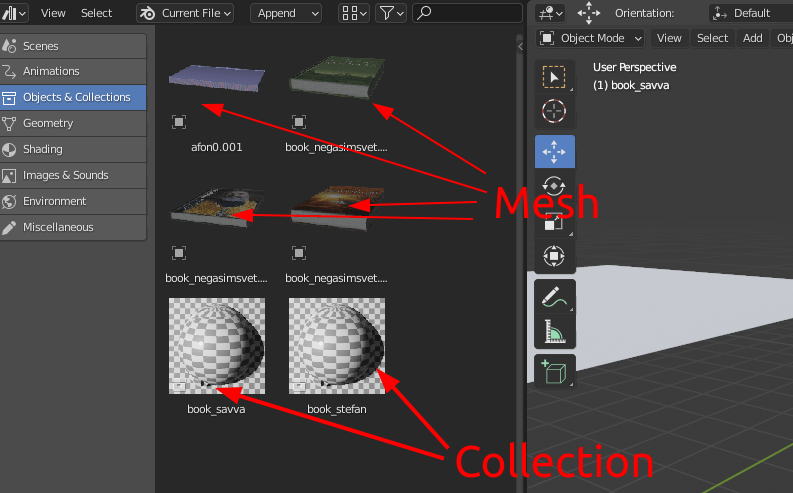Switch to the Objects & Collections category
The height and width of the screenshot is (493, 793).
(x=74, y=97)
